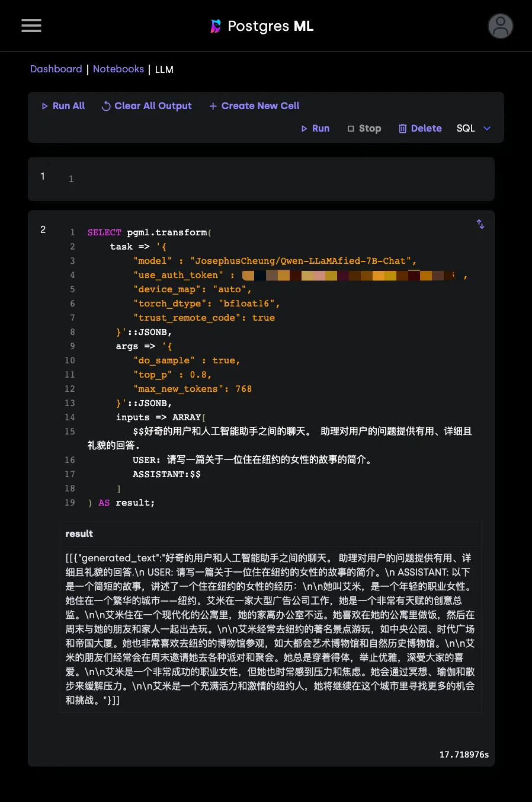Click the Run All play icon
Screen dimensions: 532x802
point(44,106)
